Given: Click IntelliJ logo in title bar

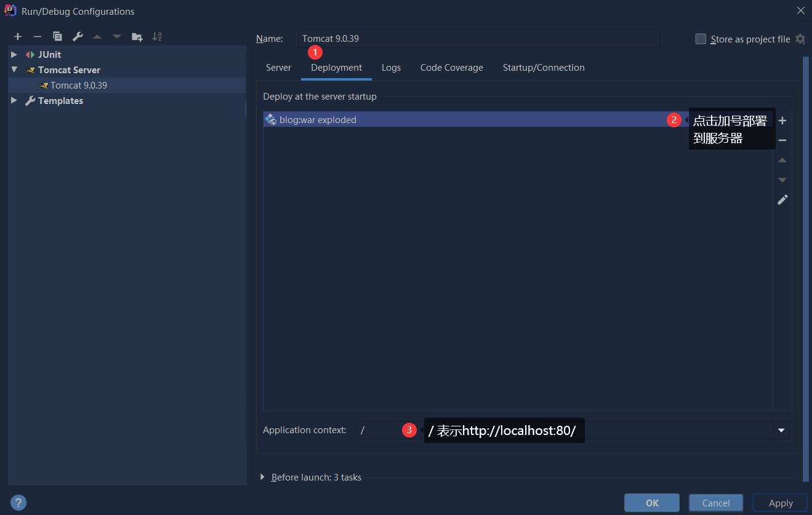Looking at the screenshot, I should (10, 10).
